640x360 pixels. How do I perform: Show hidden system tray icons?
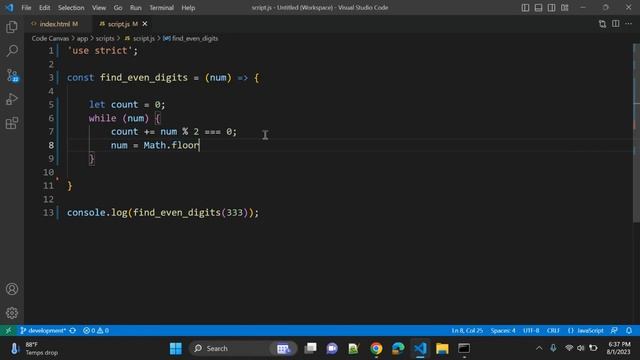[x=539, y=348]
